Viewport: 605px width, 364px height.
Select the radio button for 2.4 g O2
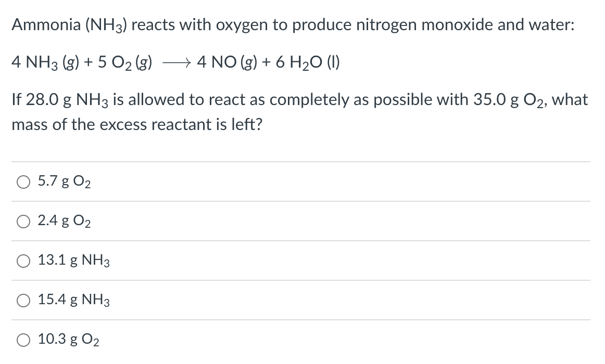pos(23,222)
